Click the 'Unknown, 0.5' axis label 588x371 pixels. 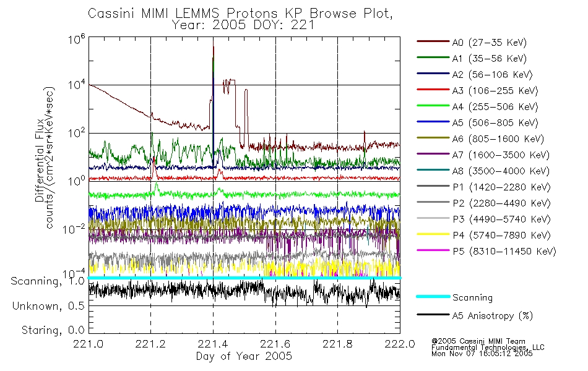point(49,306)
